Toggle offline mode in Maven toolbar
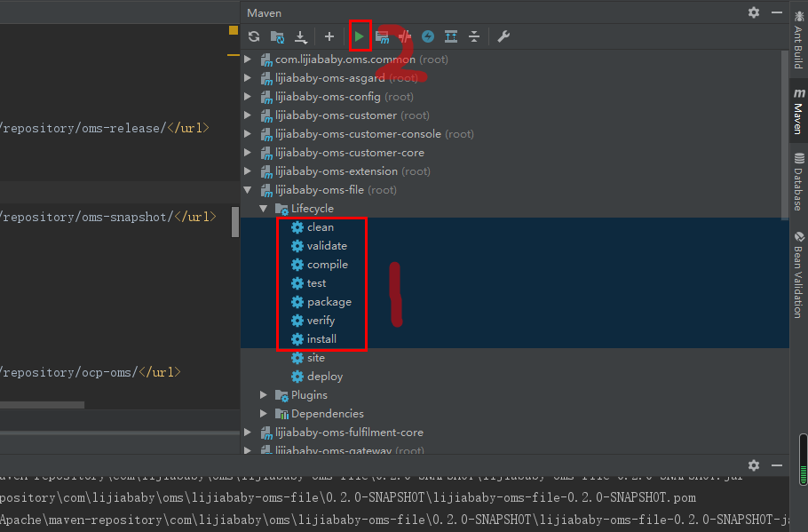Screen dimensions: 808x532 428,36
